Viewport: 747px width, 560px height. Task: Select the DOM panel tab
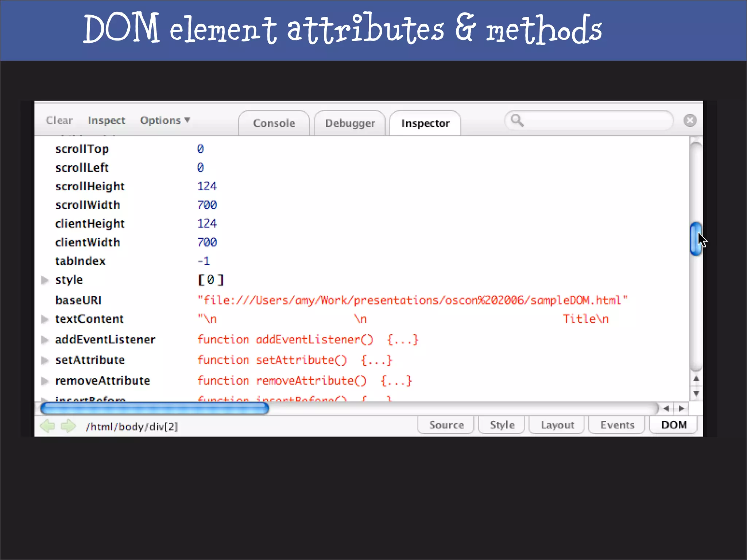pyautogui.click(x=674, y=425)
